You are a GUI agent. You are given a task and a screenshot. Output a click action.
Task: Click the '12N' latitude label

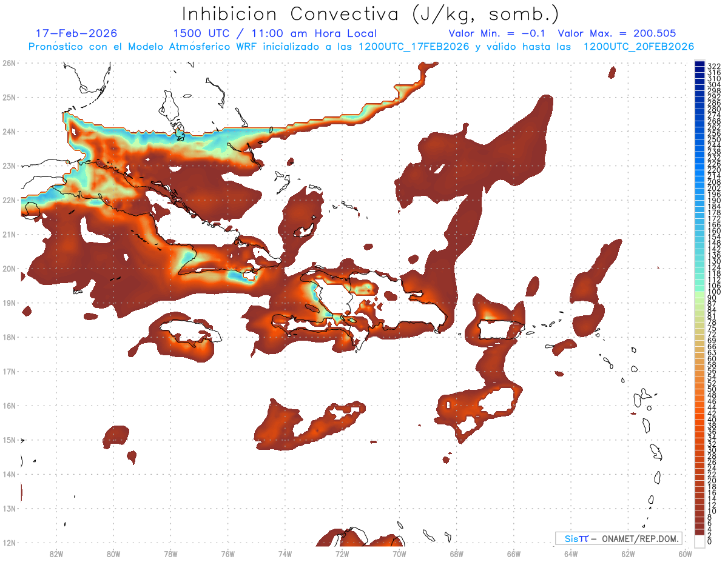coord(8,543)
